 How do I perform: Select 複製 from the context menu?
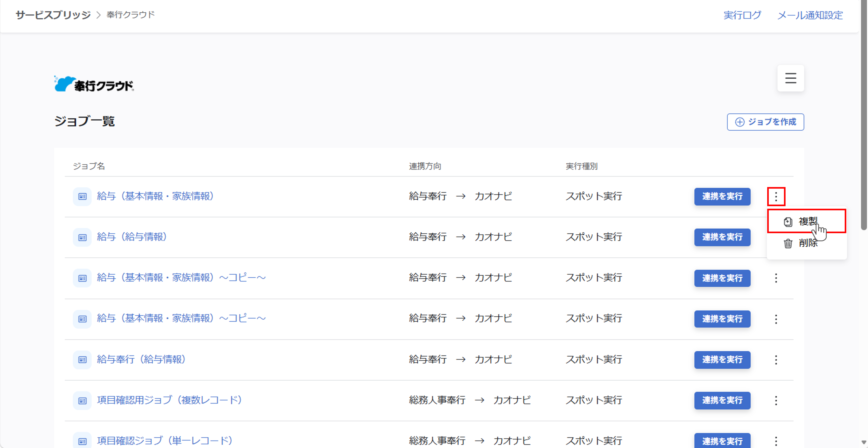[x=806, y=221]
